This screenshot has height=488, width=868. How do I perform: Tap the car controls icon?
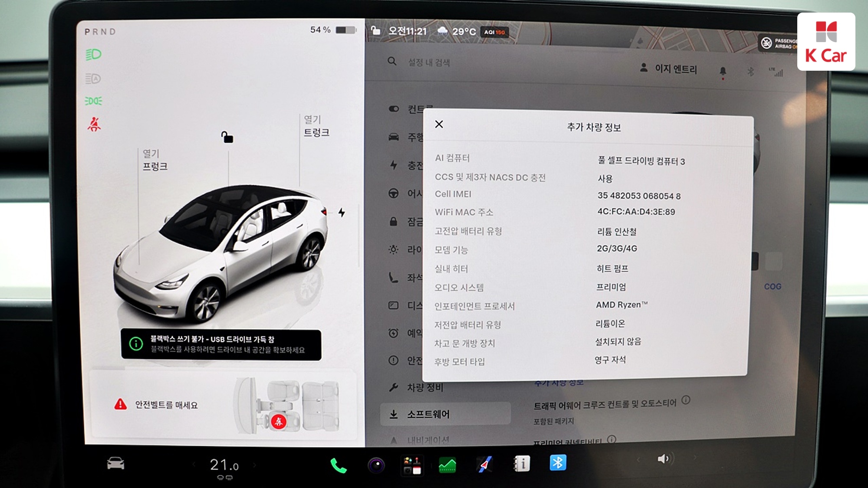point(115,464)
